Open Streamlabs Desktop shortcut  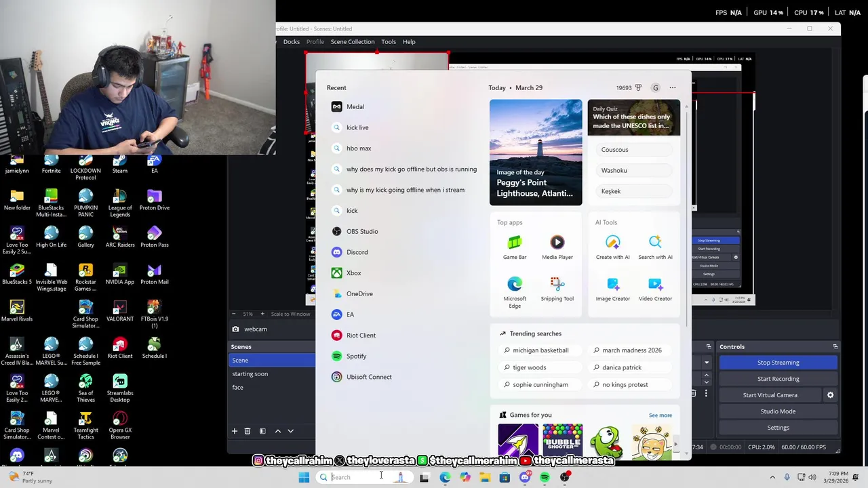(x=120, y=388)
